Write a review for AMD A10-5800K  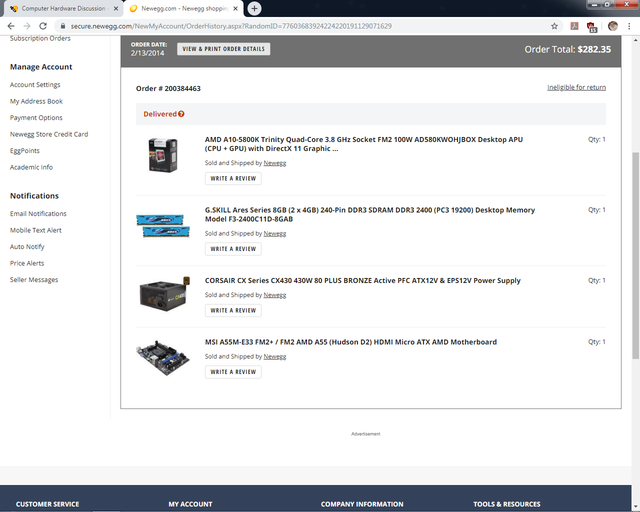[233, 178]
